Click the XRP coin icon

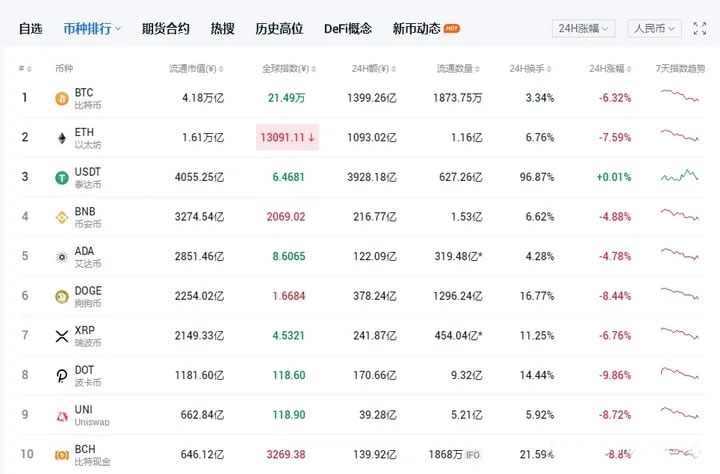coord(61,336)
